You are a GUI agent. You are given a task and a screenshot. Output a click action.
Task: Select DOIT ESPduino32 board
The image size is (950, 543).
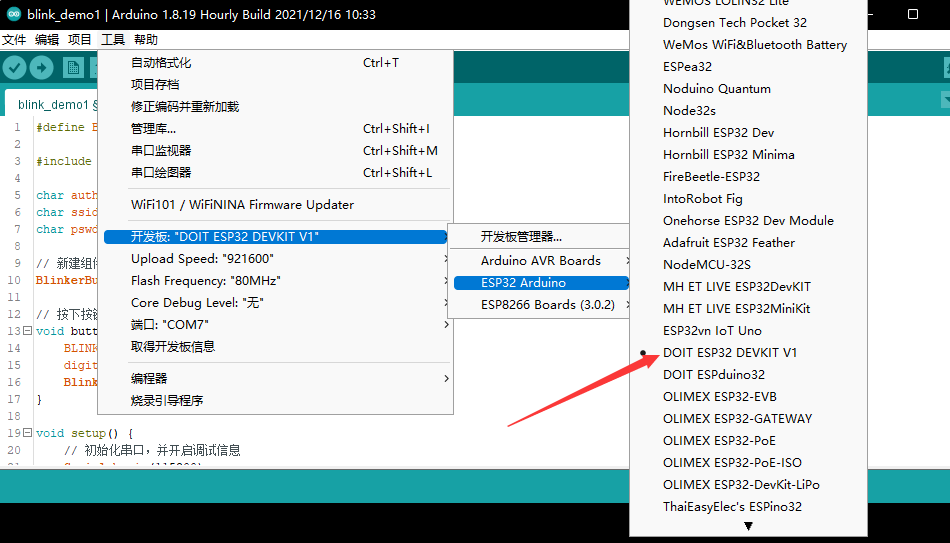748,375
